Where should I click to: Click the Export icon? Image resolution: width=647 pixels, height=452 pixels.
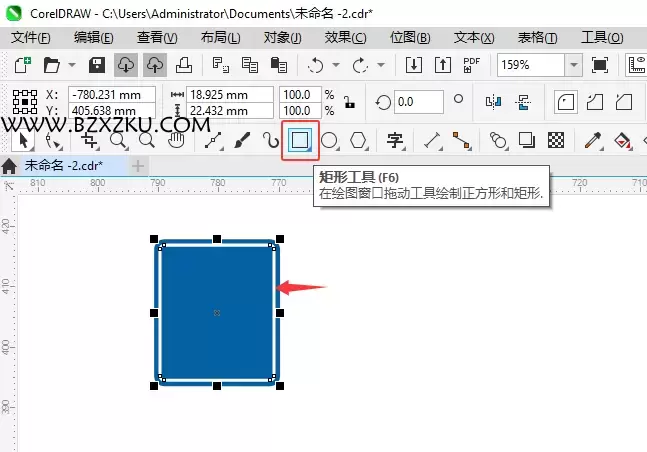pyautogui.click(x=443, y=65)
